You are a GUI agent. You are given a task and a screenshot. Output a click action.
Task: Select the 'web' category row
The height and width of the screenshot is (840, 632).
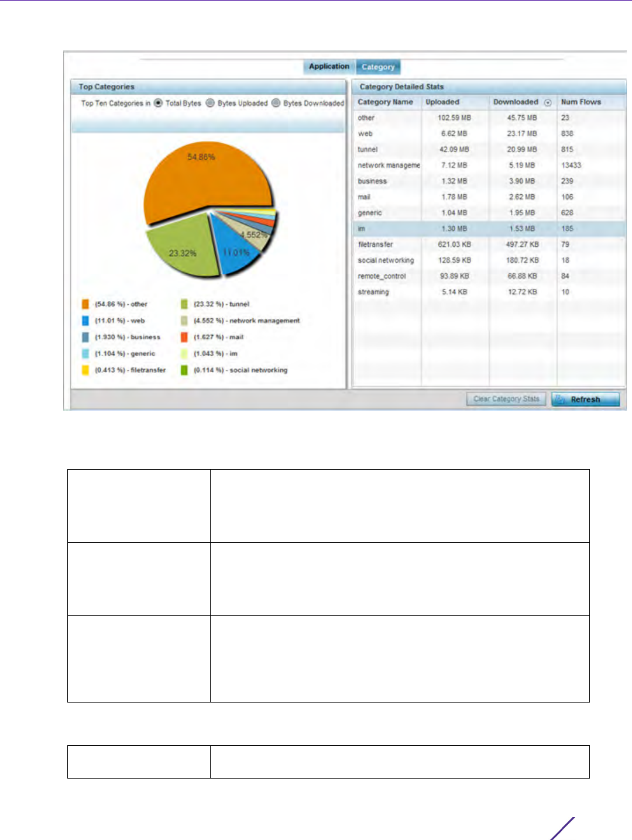489,133
